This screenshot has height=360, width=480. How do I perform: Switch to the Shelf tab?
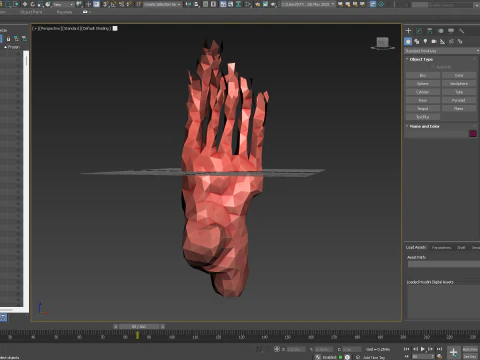tap(461, 247)
